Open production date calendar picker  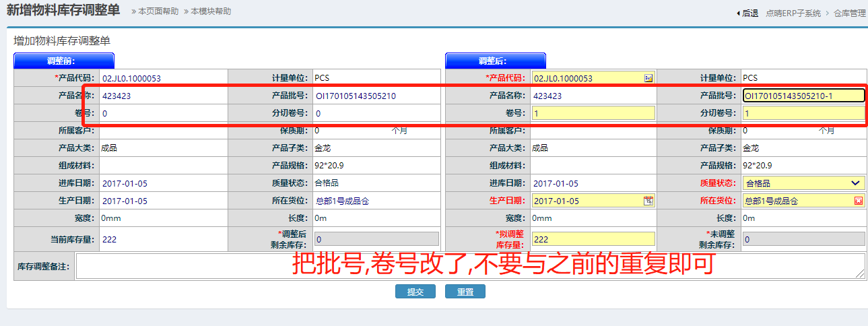pyautogui.click(x=648, y=201)
